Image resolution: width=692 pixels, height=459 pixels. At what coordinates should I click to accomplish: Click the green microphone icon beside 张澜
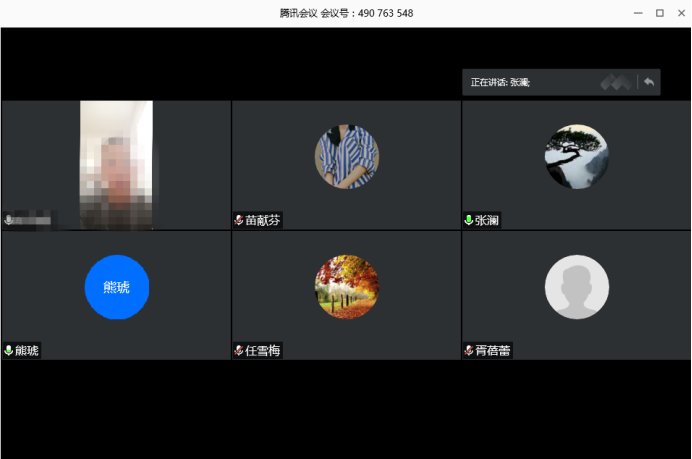[x=469, y=220]
